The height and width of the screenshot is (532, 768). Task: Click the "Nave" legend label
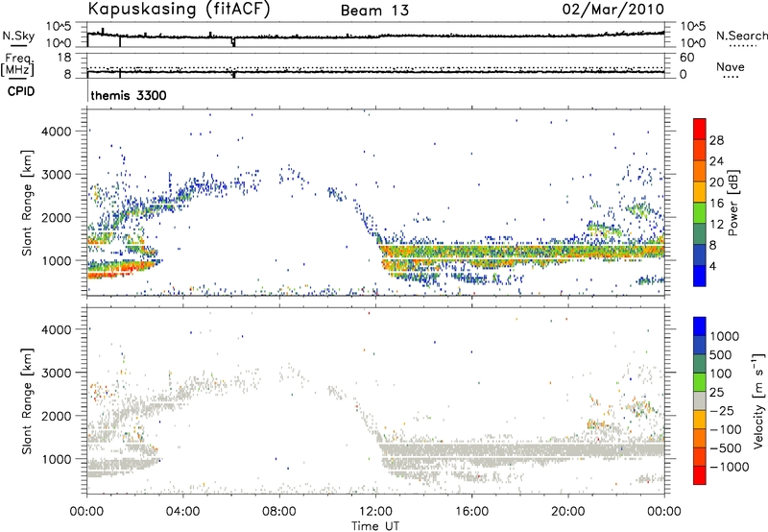[731, 67]
